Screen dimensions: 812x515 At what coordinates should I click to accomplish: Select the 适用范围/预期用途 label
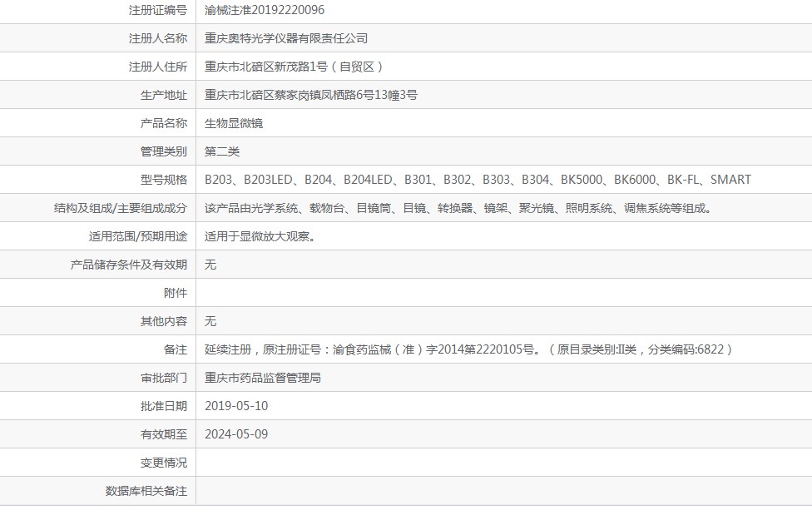138,237
